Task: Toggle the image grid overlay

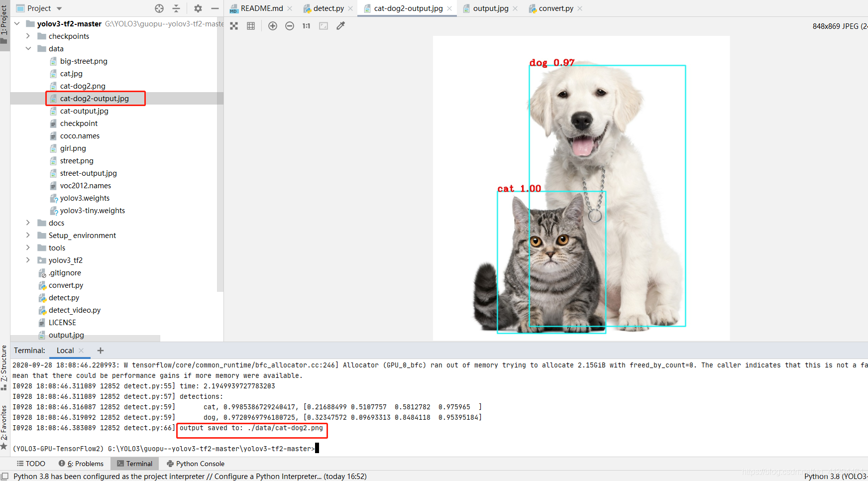Action: point(251,25)
